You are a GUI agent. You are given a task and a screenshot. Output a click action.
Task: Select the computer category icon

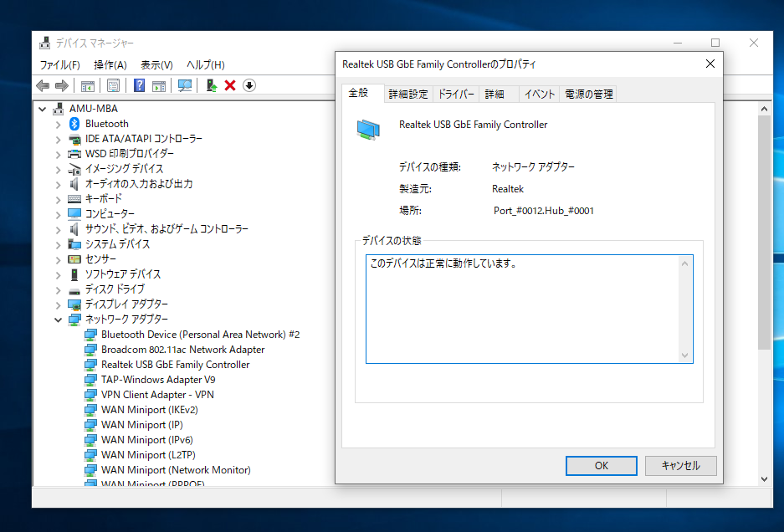pyautogui.click(x=74, y=214)
